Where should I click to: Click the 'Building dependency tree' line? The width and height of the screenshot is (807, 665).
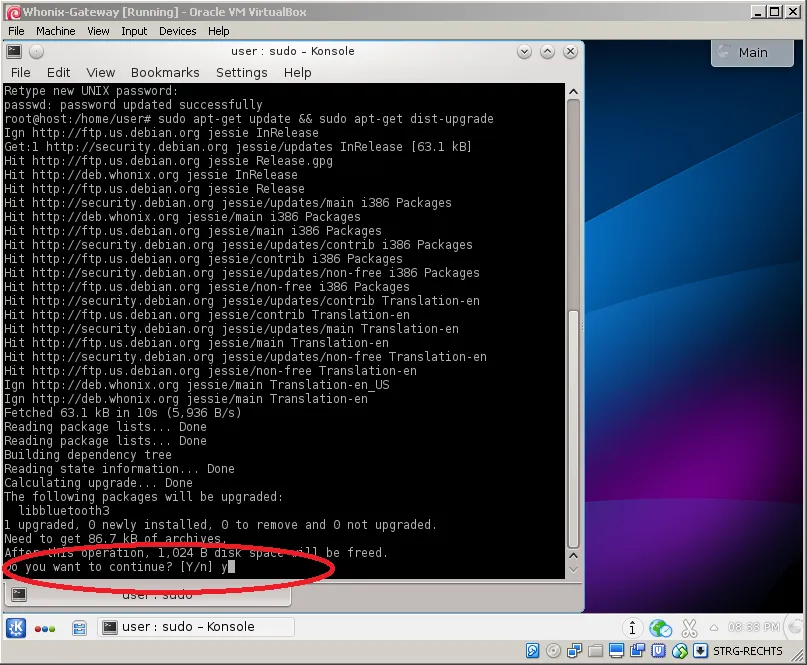[87, 455]
